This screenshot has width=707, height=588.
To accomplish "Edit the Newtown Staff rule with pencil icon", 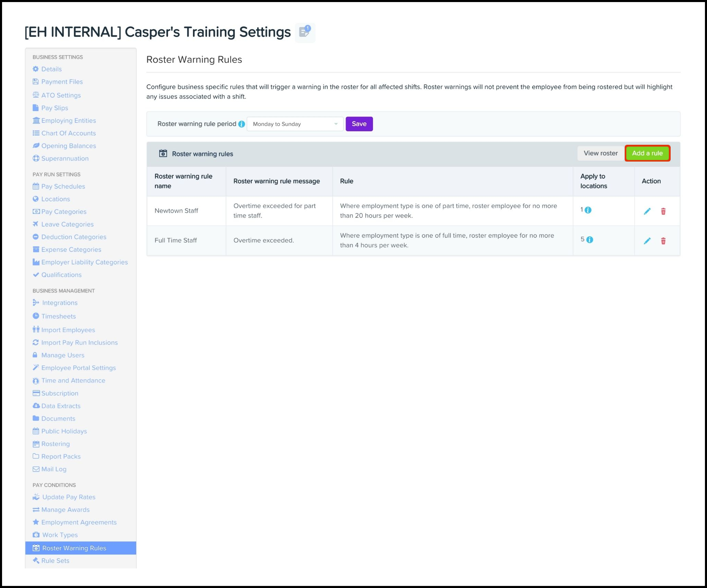I will (647, 211).
